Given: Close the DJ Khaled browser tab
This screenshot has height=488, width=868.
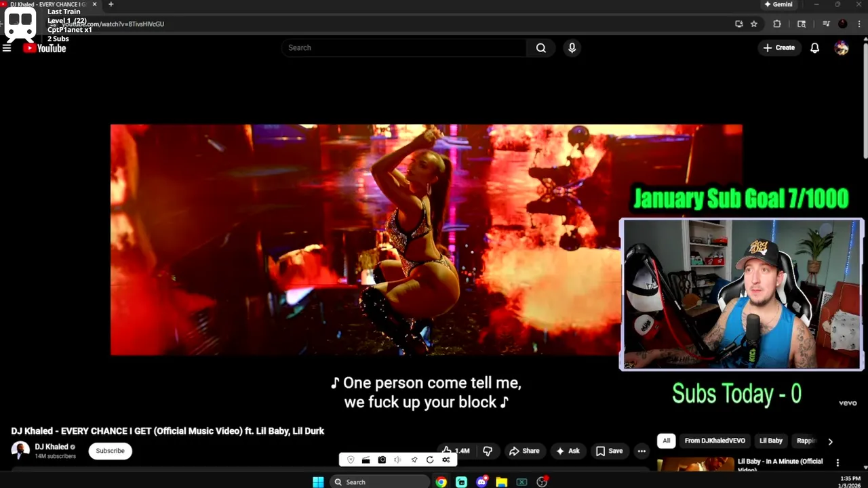Looking at the screenshot, I should tap(94, 4).
